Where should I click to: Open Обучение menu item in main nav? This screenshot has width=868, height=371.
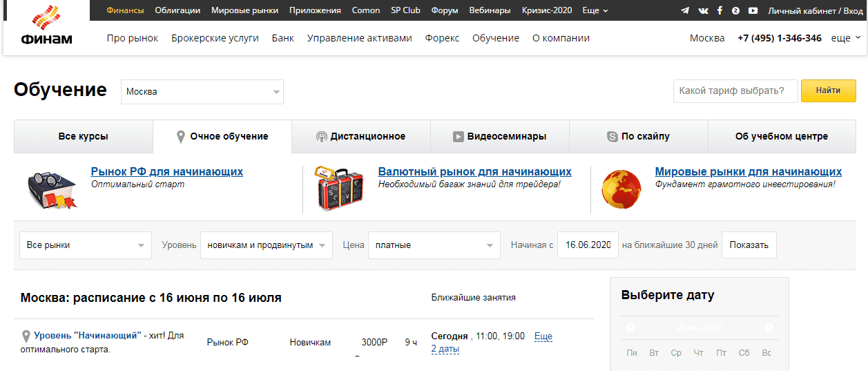coord(496,38)
